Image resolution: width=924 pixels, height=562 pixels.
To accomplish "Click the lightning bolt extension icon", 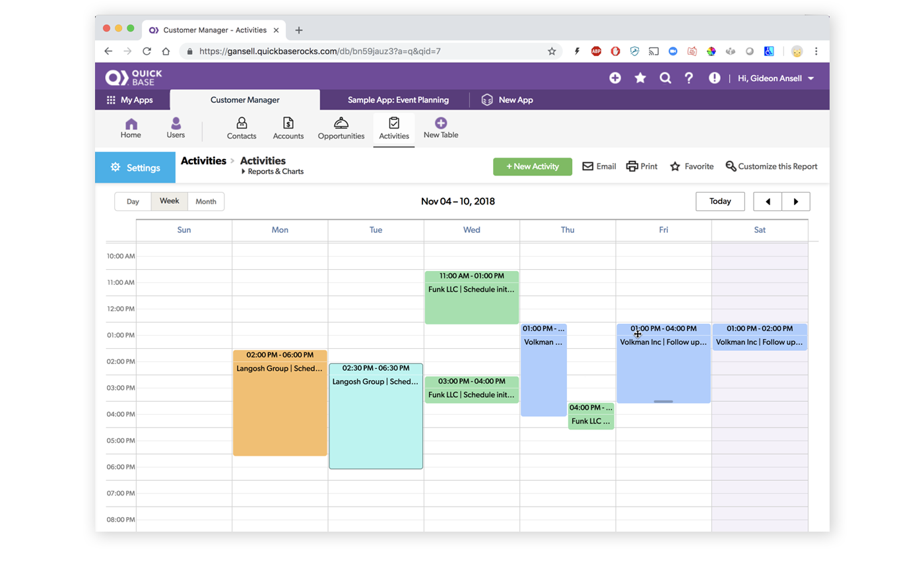I will (x=577, y=51).
